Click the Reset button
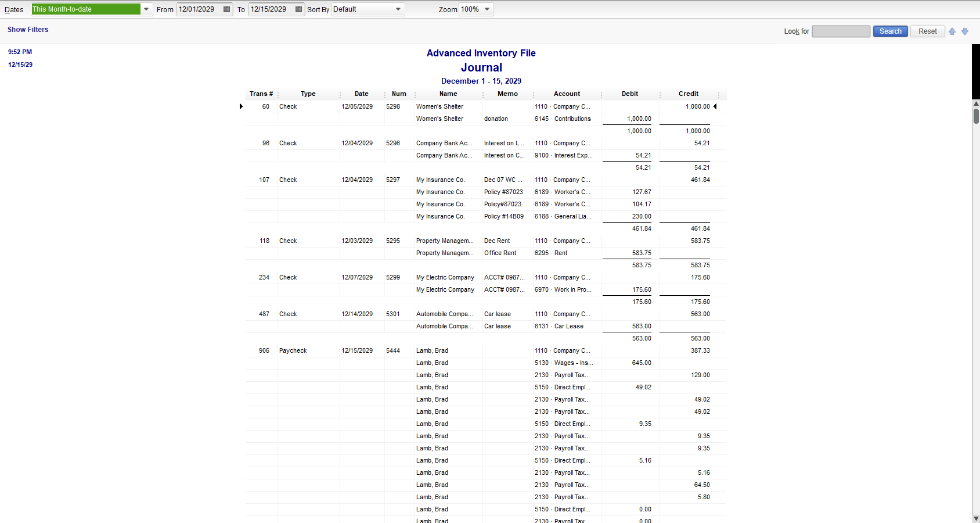Screen dimensions: 980x523 928,31
